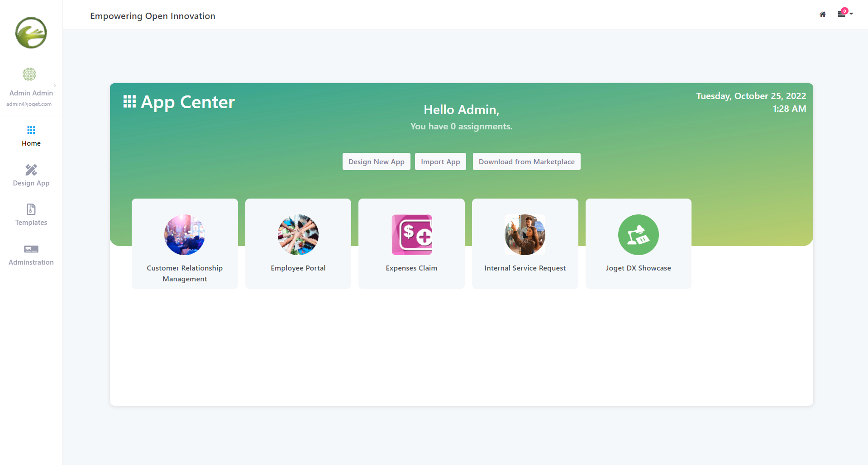Open Design App from the sidebar
Screen dimensions: 868x465
31,176
